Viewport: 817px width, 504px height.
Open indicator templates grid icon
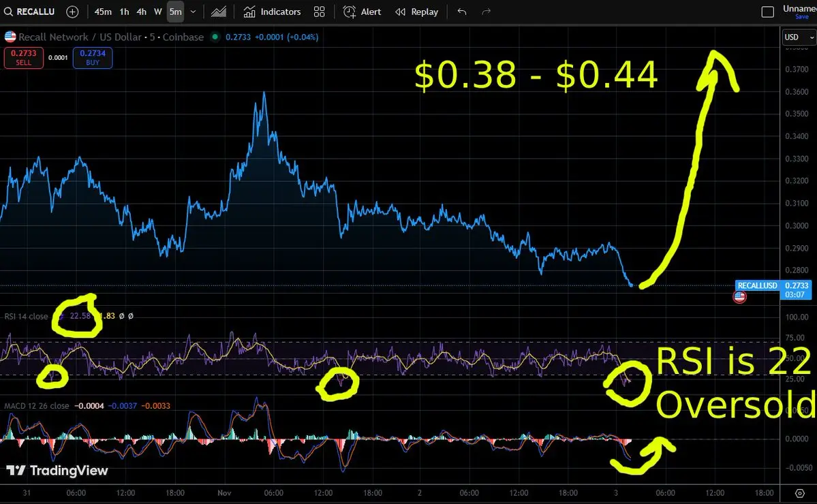pyautogui.click(x=320, y=12)
